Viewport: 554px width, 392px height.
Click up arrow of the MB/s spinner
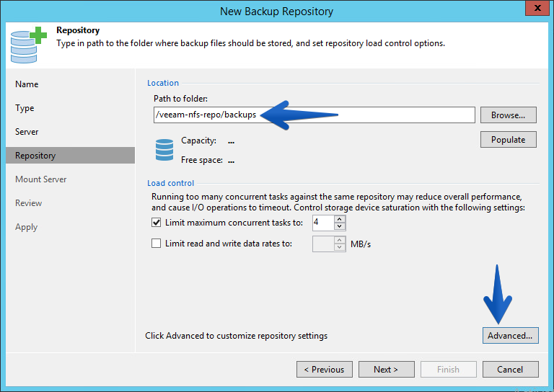(x=340, y=240)
